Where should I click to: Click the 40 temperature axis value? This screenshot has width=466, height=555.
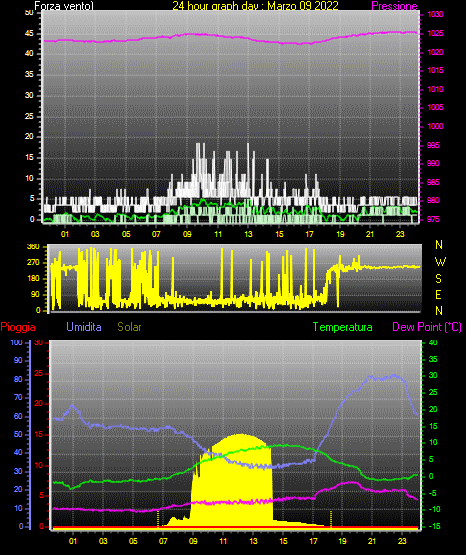pyautogui.click(x=433, y=343)
